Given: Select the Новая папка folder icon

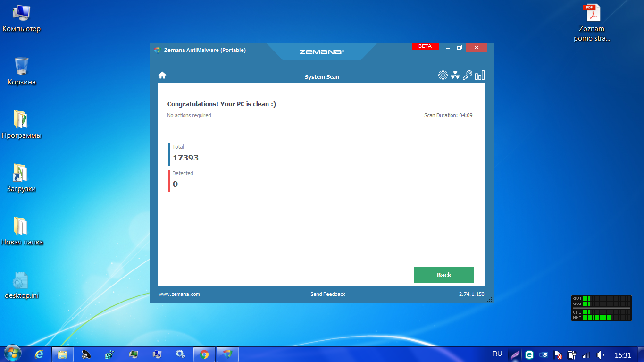Looking at the screenshot, I should (x=22, y=232).
